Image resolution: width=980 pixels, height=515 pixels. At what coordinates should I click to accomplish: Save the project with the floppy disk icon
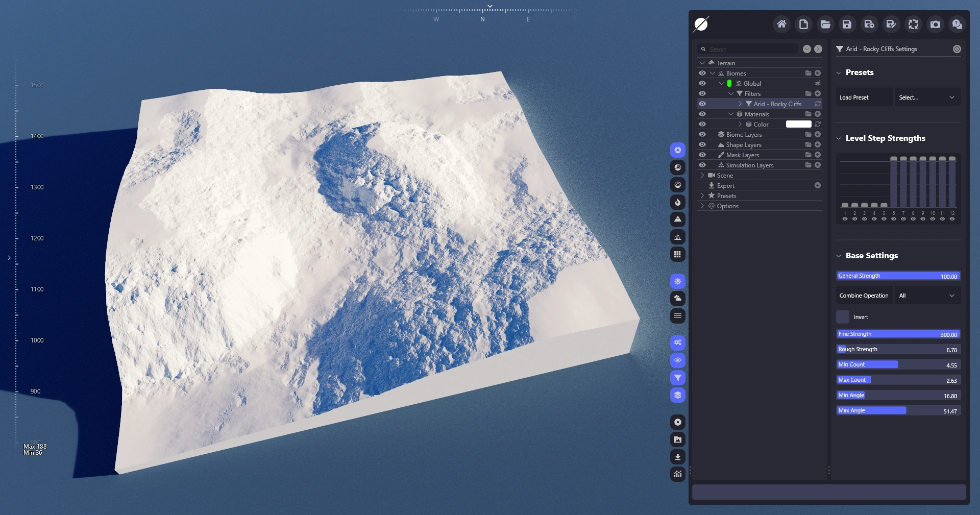[x=847, y=24]
